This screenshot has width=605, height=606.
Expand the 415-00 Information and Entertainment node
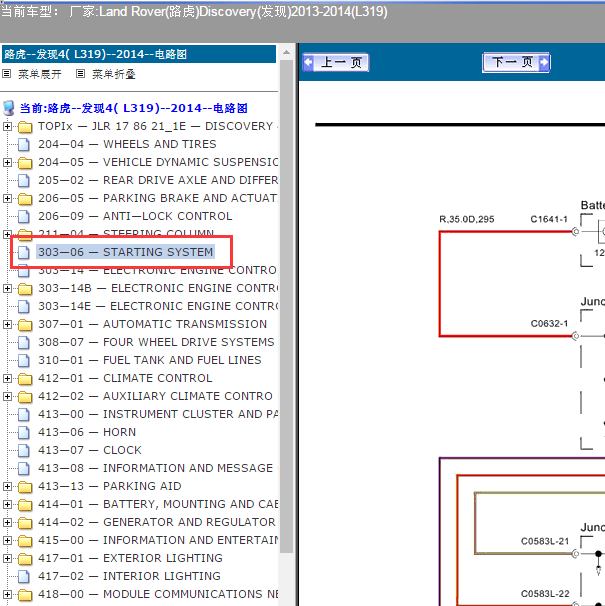point(7,540)
